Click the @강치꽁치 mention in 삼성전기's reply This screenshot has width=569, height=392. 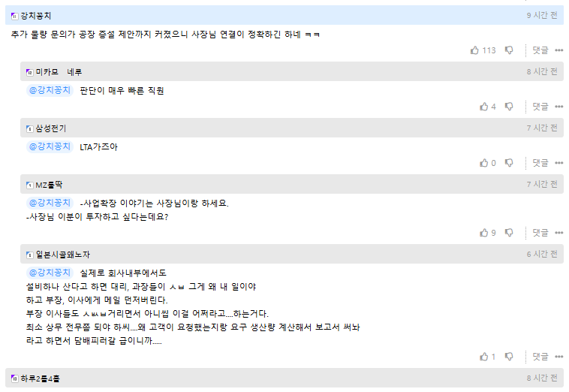50,146
